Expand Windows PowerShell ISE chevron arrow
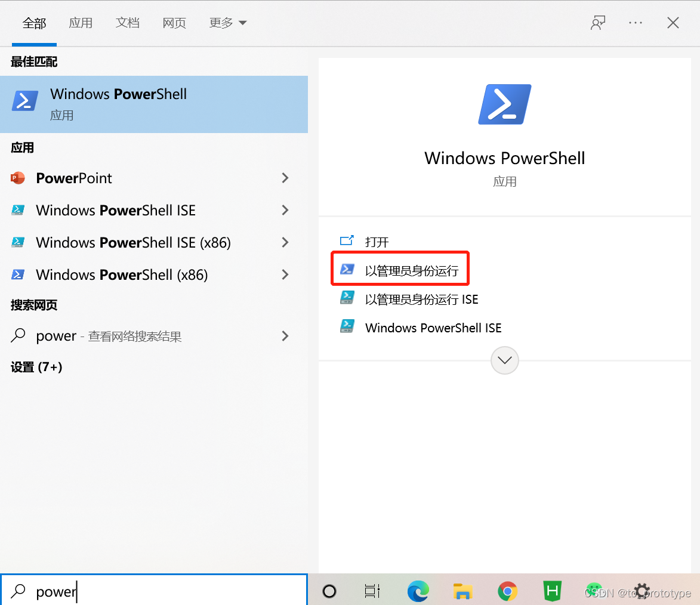Image resolution: width=700 pixels, height=605 pixels. pyautogui.click(x=285, y=210)
